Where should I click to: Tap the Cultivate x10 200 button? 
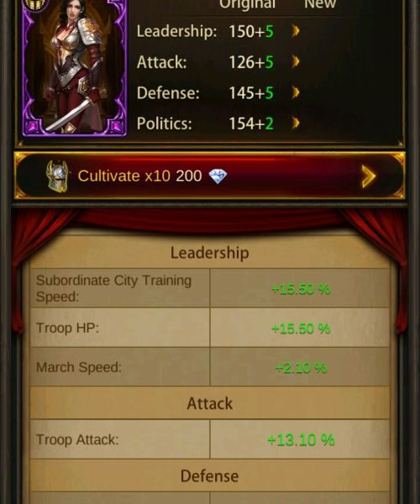(x=209, y=176)
